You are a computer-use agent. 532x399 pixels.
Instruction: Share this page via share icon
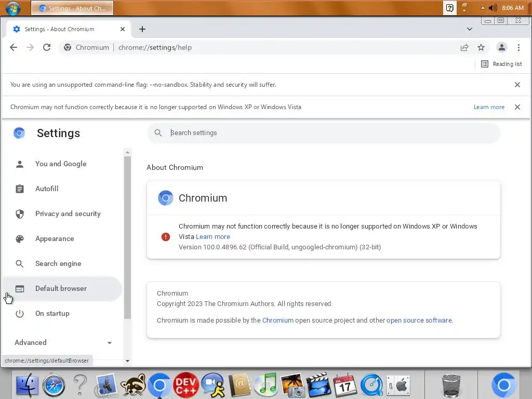pyautogui.click(x=464, y=47)
